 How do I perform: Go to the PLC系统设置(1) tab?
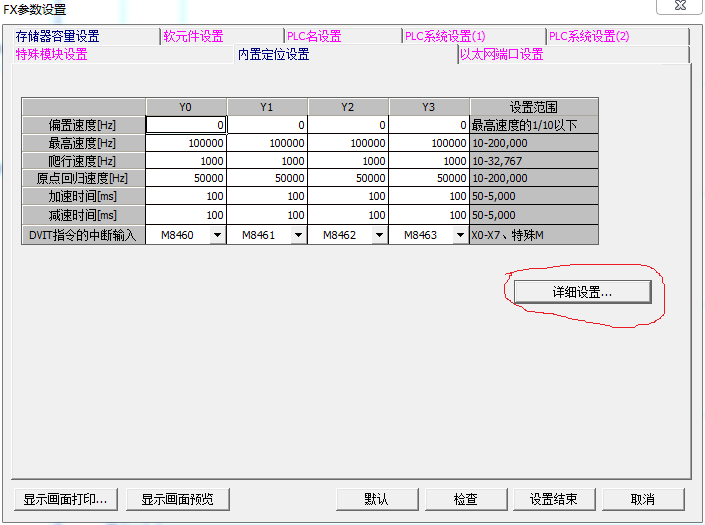coord(445,36)
